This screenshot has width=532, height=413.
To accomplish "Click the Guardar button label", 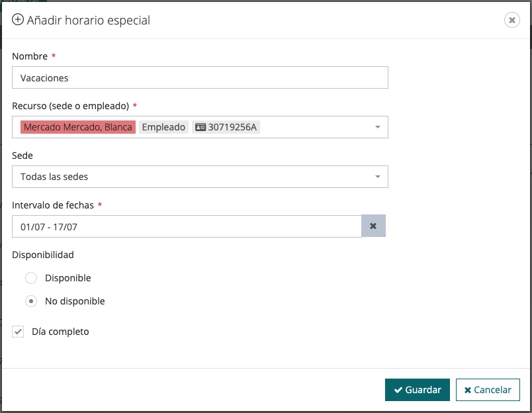I will pos(423,390).
